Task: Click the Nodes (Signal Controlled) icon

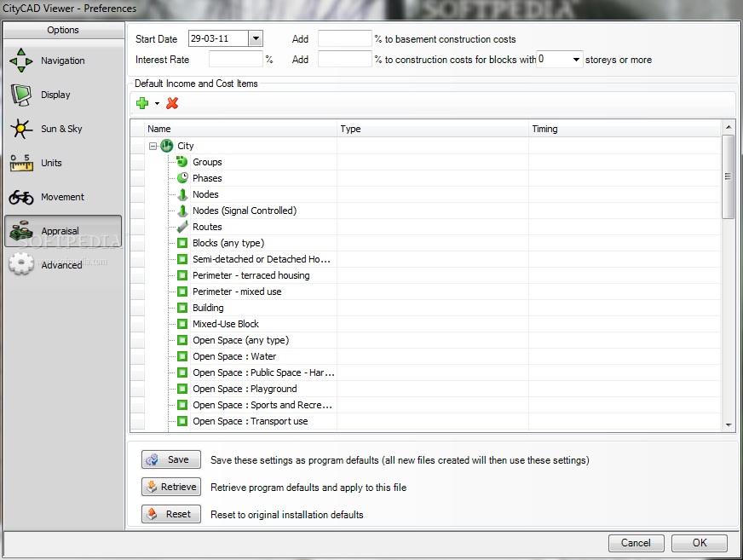Action: 182,210
